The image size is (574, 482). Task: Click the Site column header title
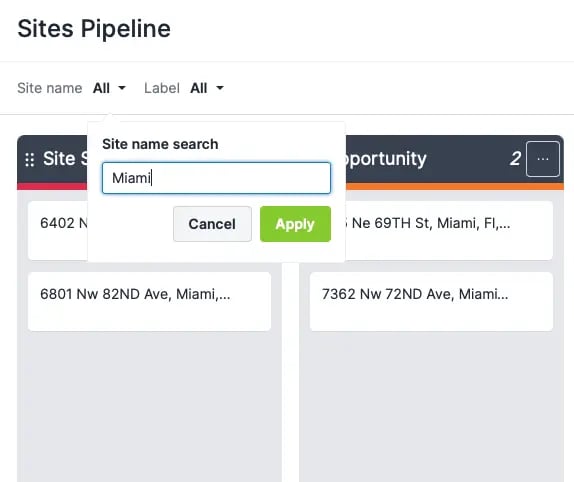tap(65, 159)
